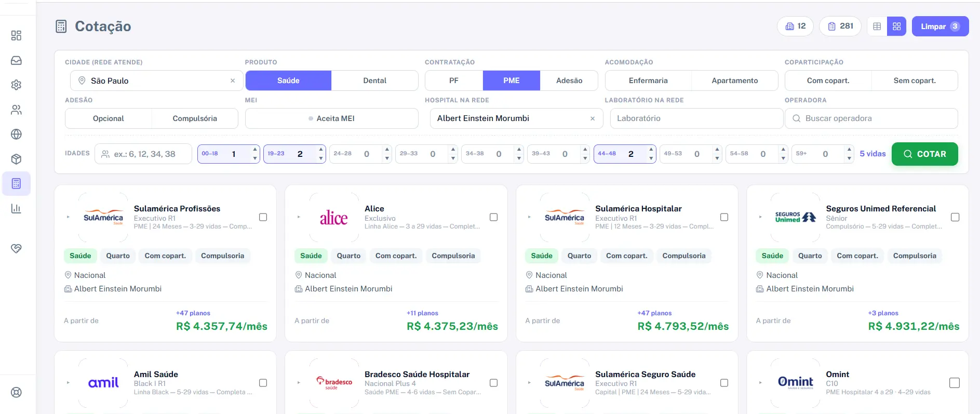Select the Sulamérica Seguro Saúde checkbox
980x414 pixels.
(724, 383)
